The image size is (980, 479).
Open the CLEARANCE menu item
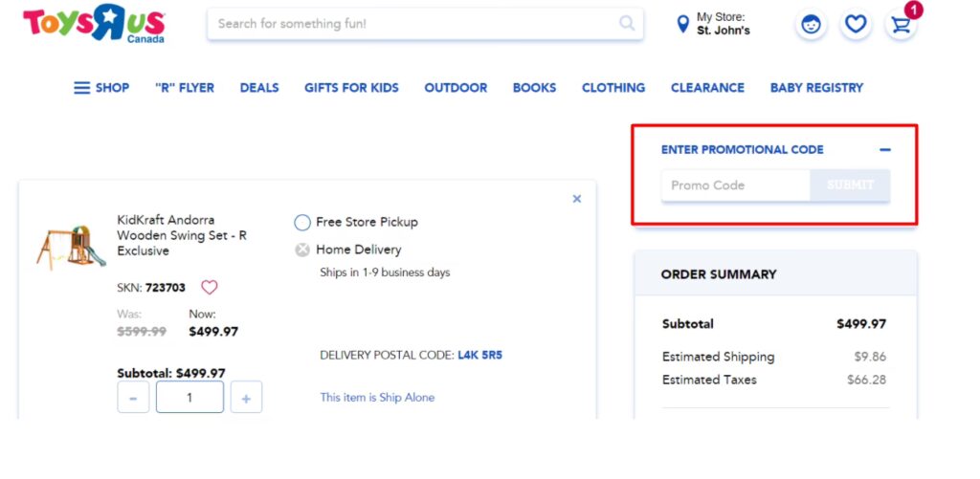(x=707, y=88)
